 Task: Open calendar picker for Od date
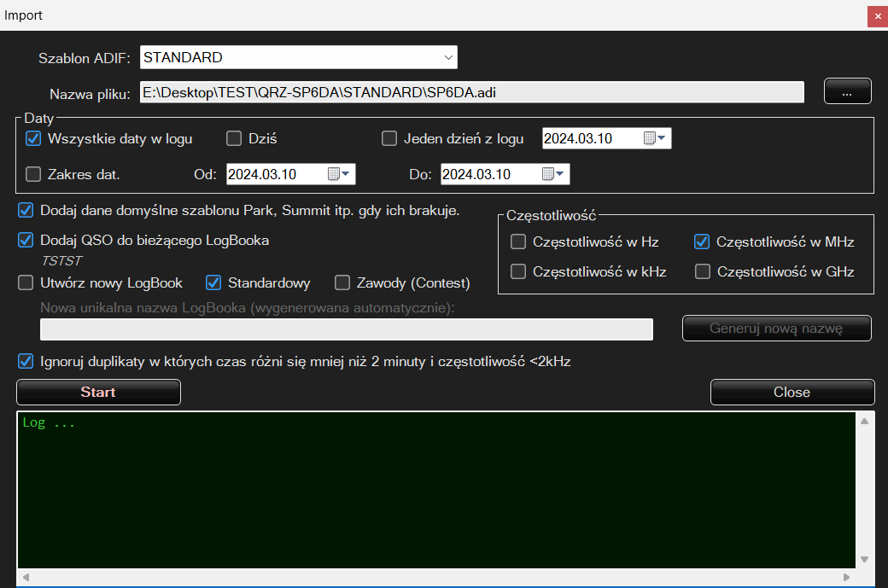338,175
